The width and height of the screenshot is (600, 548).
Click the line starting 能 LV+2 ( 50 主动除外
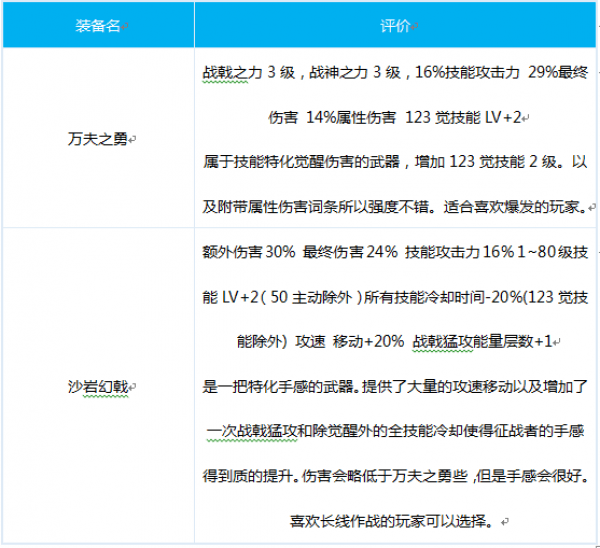coord(395,297)
